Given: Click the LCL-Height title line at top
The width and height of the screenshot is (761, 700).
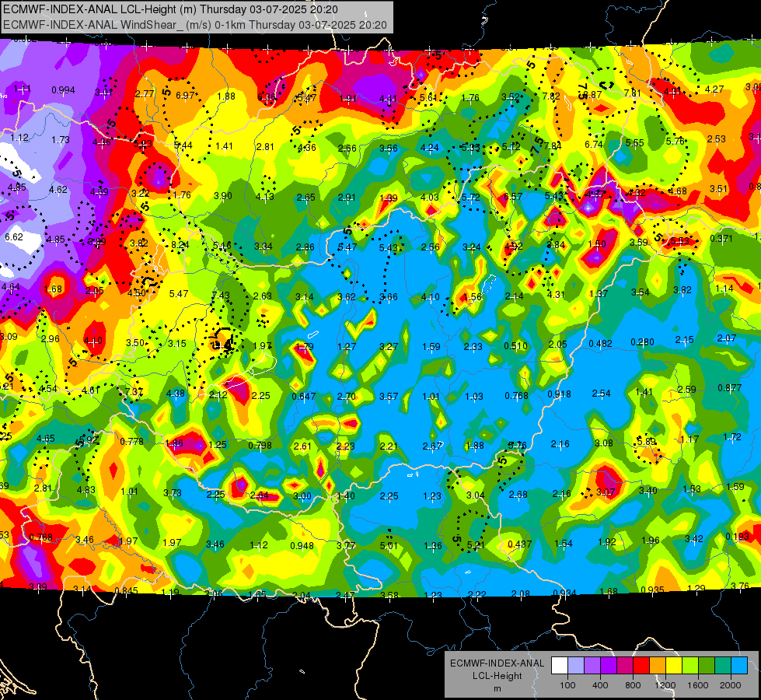Looking at the screenshot, I should (x=170, y=9).
